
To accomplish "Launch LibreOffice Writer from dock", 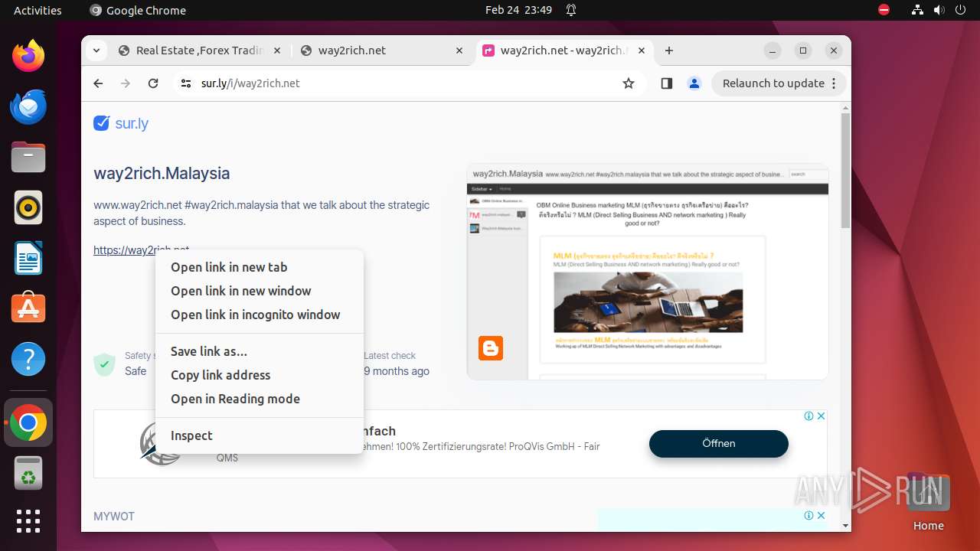I will [28, 258].
